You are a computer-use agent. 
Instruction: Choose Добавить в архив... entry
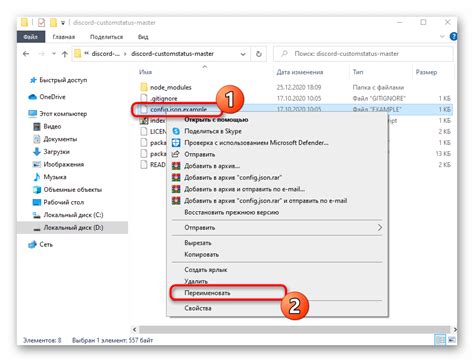[x=212, y=166]
